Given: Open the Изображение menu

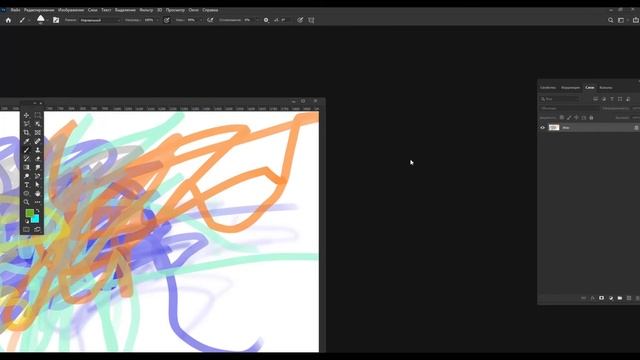Looking at the screenshot, I should 71,10.
